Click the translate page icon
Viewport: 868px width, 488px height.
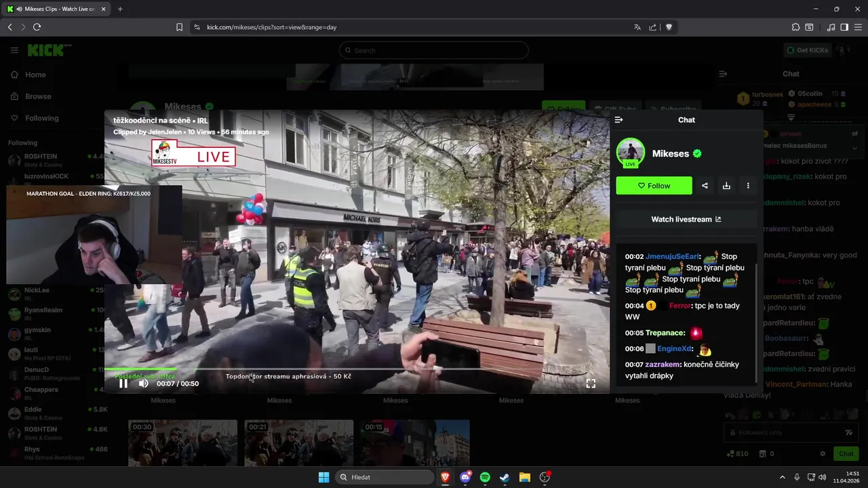(x=637, y=27)
